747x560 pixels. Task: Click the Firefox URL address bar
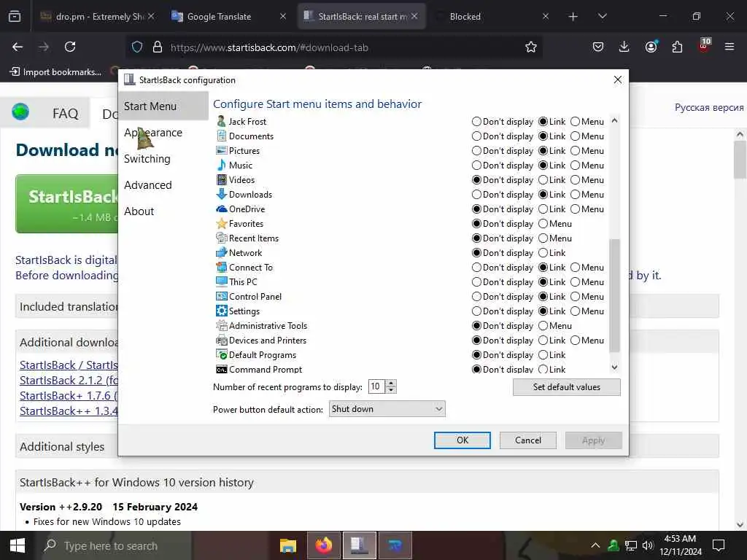[333, 47]
